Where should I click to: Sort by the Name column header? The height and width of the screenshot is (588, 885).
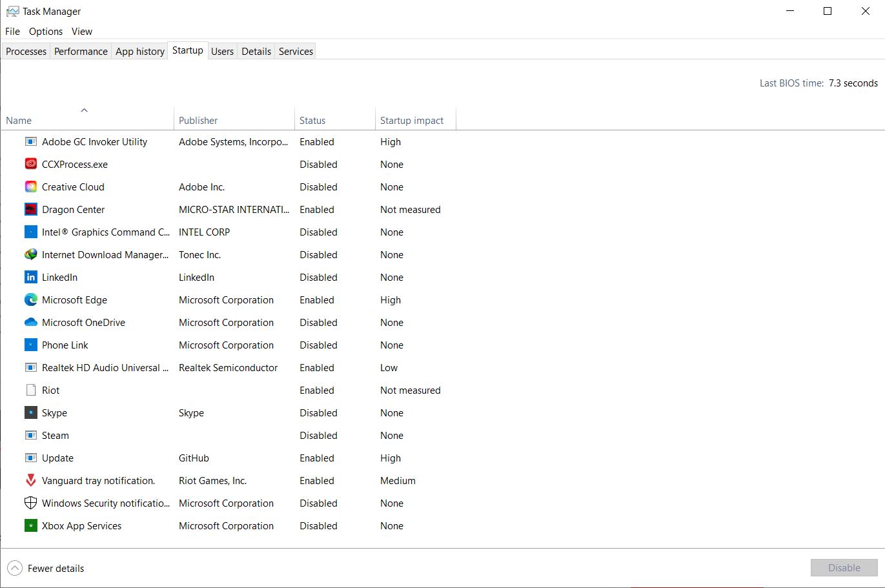coord(87,119)
